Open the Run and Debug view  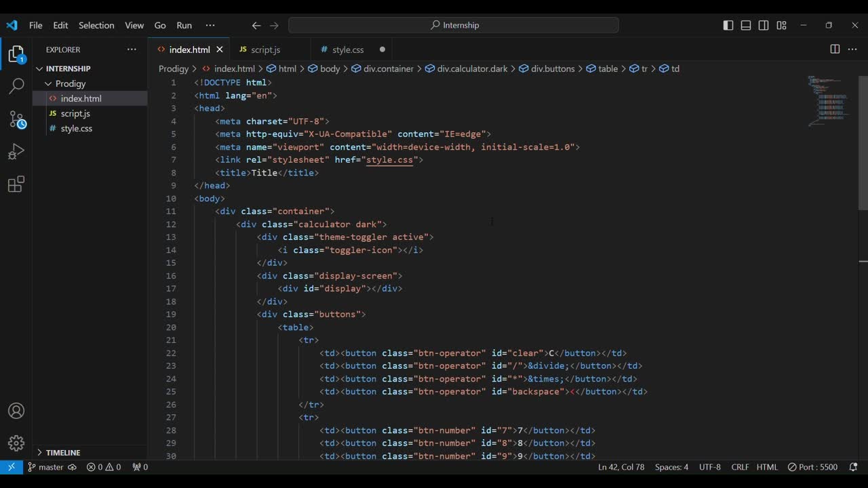[x=16, y=152]
